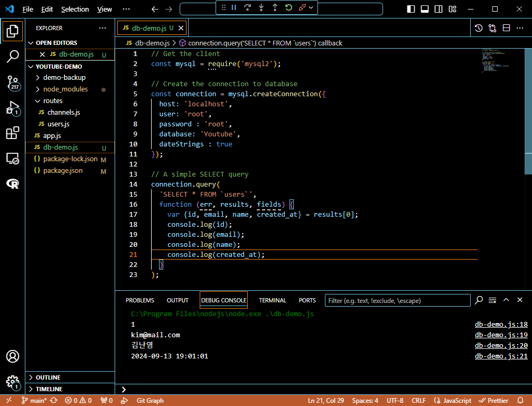Disconnect the debugger with the plug icon
The image size is (532, 406).
pyautogui.click(x=302, y=7)
